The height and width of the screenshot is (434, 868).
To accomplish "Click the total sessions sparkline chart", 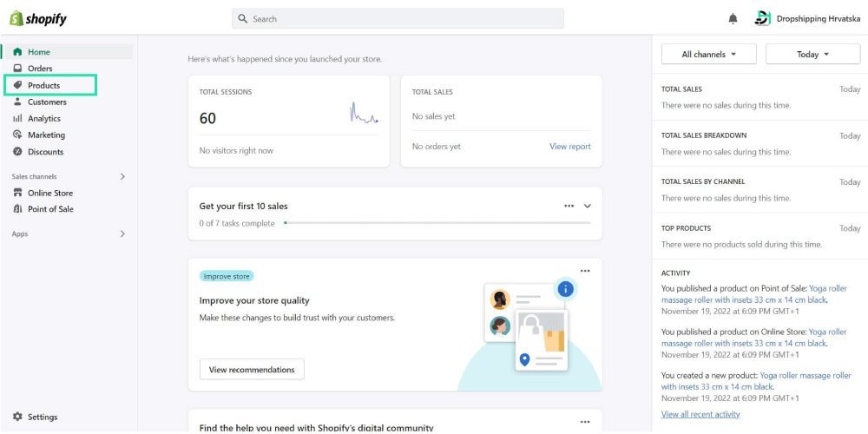I will pyautogui.click(x=365, y=113).
